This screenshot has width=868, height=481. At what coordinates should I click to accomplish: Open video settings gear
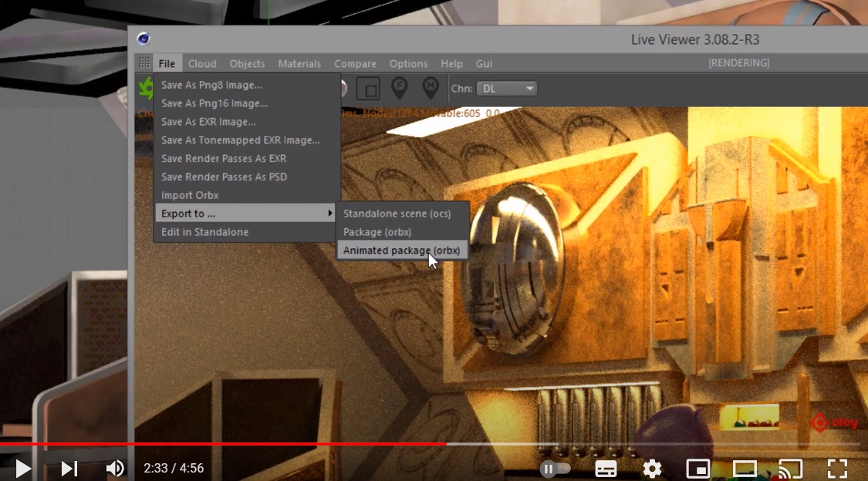652,469
